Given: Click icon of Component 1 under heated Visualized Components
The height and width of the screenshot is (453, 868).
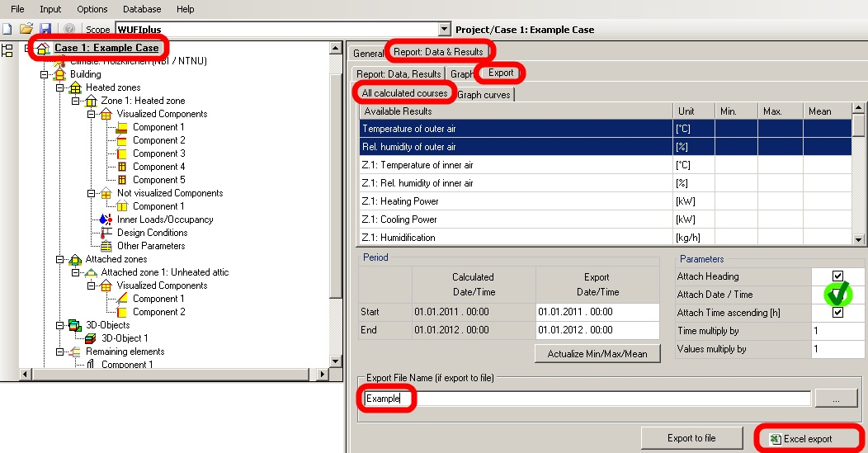Looking at the screenshot, I should [x=122, y=127].
